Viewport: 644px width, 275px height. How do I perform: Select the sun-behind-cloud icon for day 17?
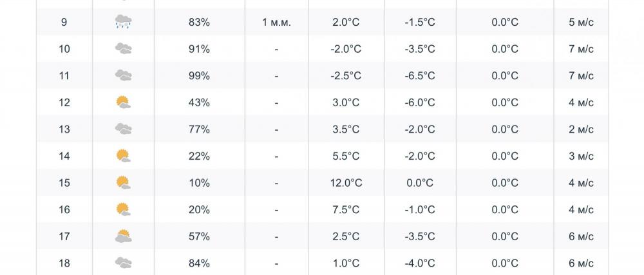tap(123, 236)
